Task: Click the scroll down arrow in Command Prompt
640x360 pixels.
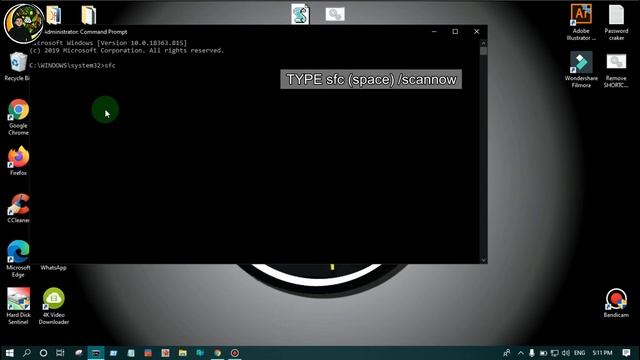Action: (x=483, y=260)
